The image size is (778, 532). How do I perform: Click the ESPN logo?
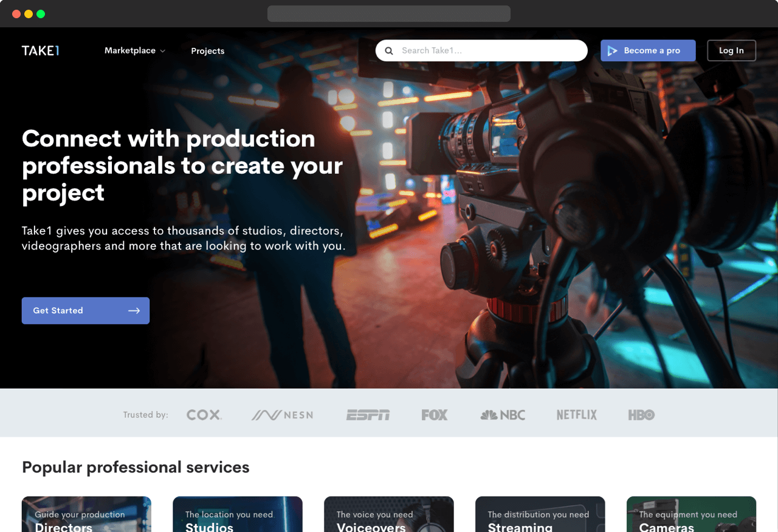[368, 415]
